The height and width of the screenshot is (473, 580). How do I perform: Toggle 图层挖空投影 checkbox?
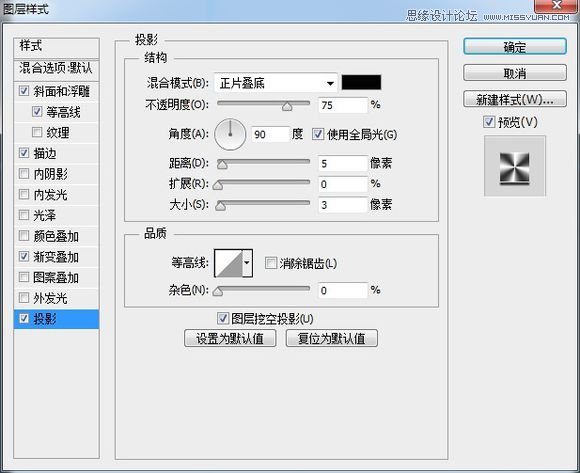click(x=222, y=318)
